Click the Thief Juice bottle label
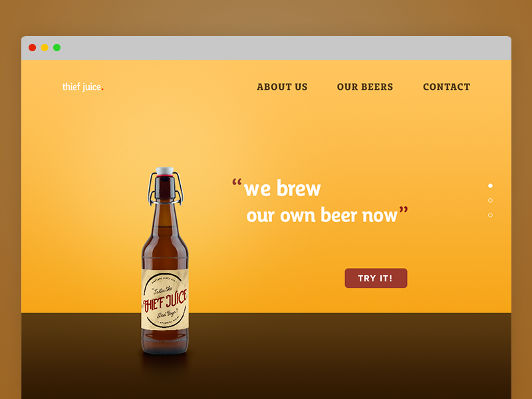Image resolution: width=532 pixels, height=399 pixels. (165, 299)
